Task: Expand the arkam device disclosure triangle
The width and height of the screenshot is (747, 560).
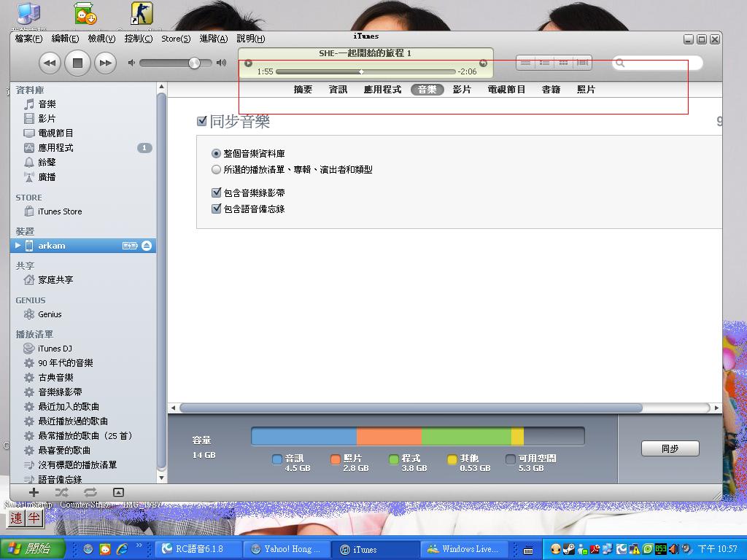Action: coord(18,246)
